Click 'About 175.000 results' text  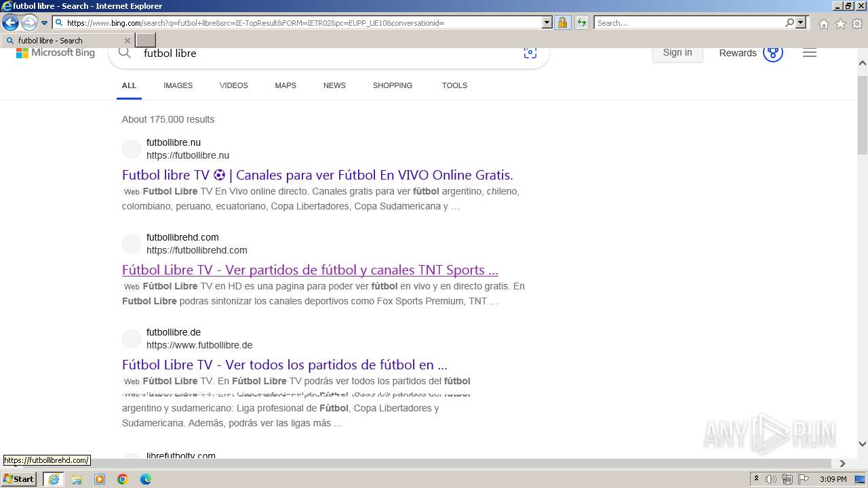168,119
